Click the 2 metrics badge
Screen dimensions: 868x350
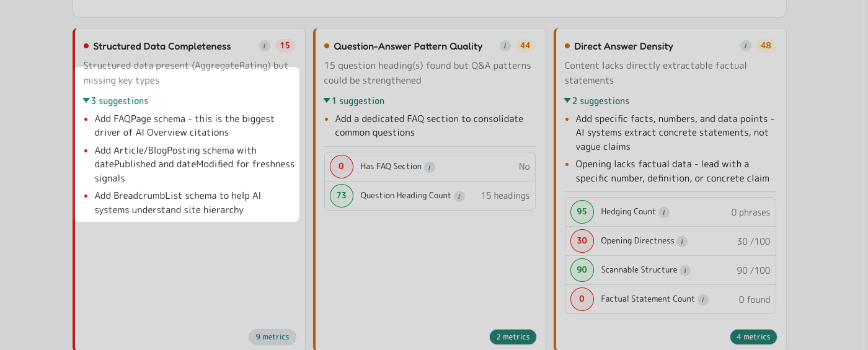pyautogui.click(x=513, y=337)
